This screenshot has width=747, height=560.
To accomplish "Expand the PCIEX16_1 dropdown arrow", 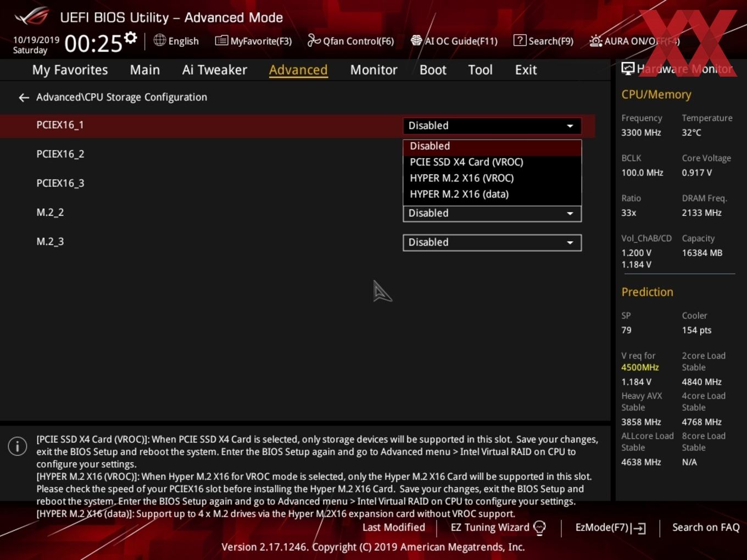I will pyautogui.click(x=570, y=126).
